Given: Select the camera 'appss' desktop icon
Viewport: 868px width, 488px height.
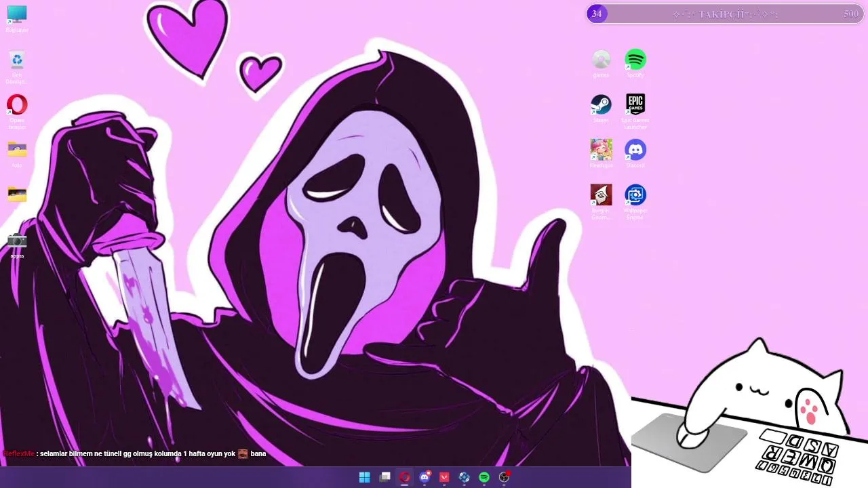Looking at the screenshot, I should [17, 245].
